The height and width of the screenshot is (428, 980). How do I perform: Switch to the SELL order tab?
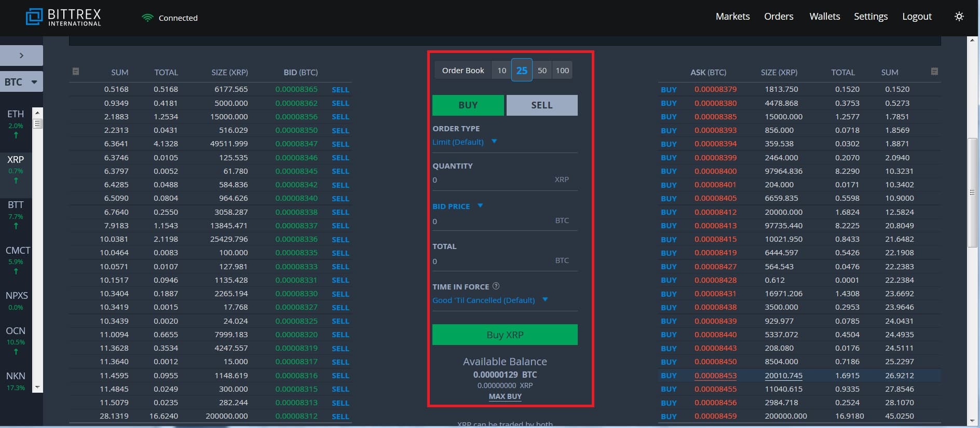coord(542,105)
